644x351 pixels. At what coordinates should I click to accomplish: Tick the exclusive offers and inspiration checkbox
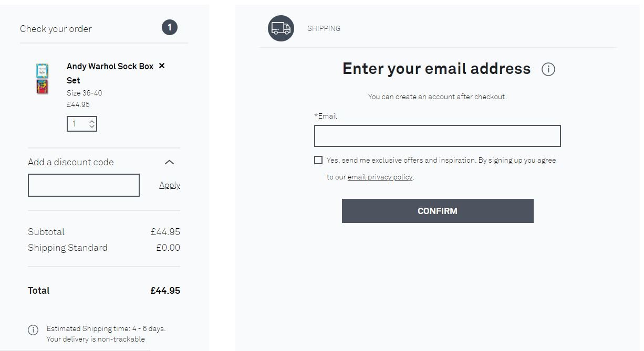[x=318, y=160]
